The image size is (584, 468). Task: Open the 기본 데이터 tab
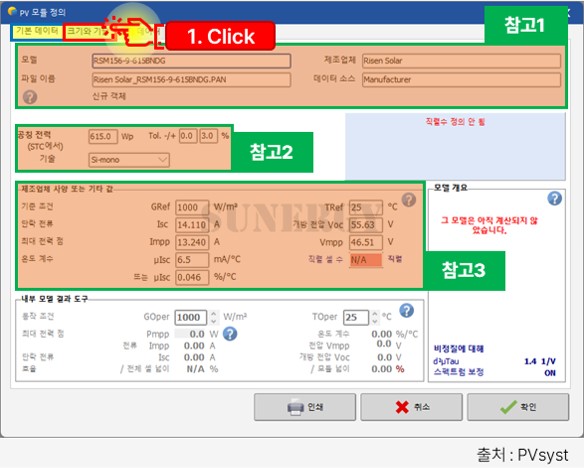tap(37, 31)
